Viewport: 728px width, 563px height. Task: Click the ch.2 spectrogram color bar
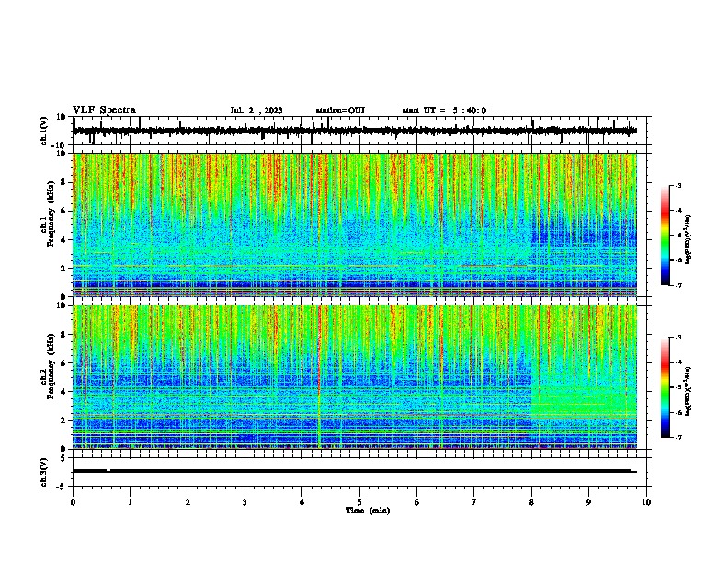[665, 387]
